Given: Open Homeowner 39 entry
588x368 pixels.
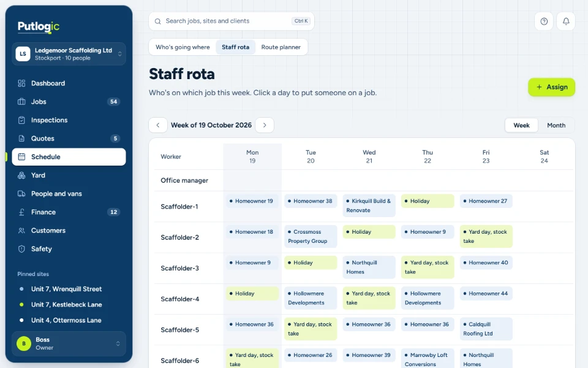Looking at the screenshot, I should click(369, 355).
